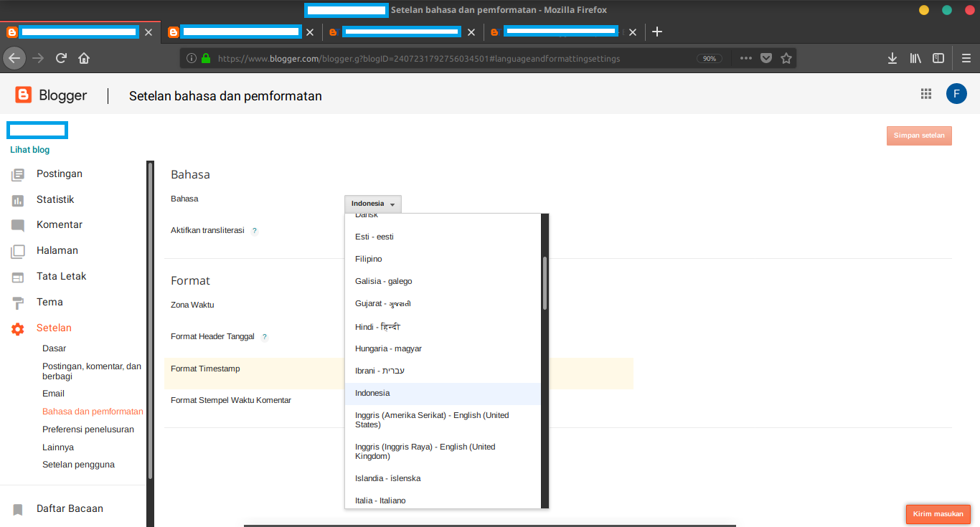Open the Statistik section icon
Viewport: 980px width, 527px height.
[18, 199]
